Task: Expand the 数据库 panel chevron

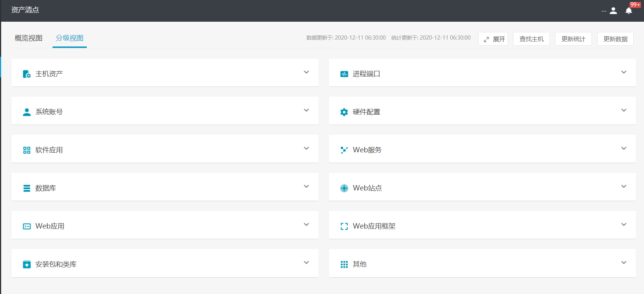Action: click(306, 187)
